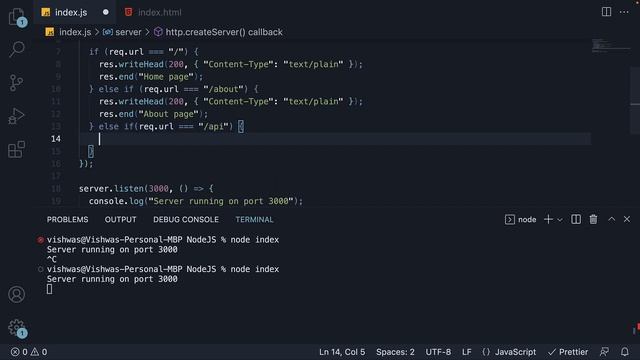The width and height of the screenshot is (640, 360).
Task: Open the PROBLEMS panel tab
Action: tap(67, 220)
